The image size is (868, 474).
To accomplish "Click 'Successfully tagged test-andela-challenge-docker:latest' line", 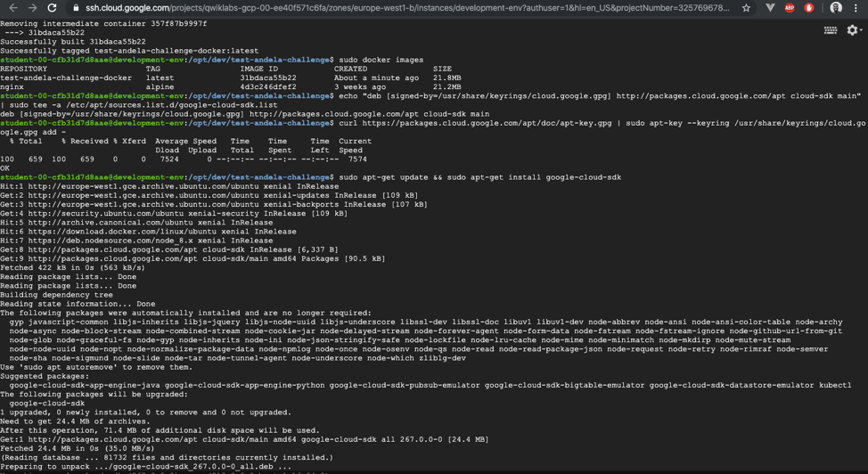I will pos(129,51).
